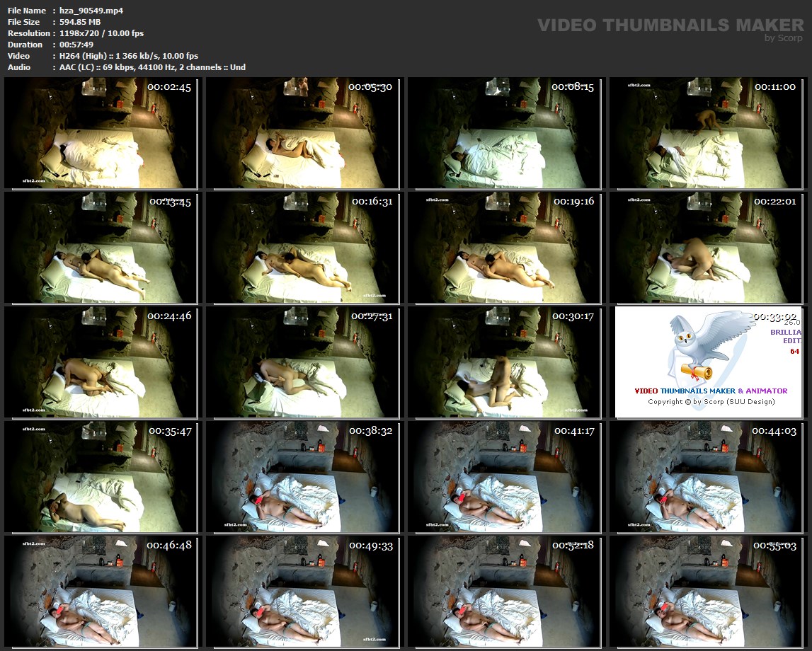
Task: Click the "Duration" label
Action: pos(25,45)
